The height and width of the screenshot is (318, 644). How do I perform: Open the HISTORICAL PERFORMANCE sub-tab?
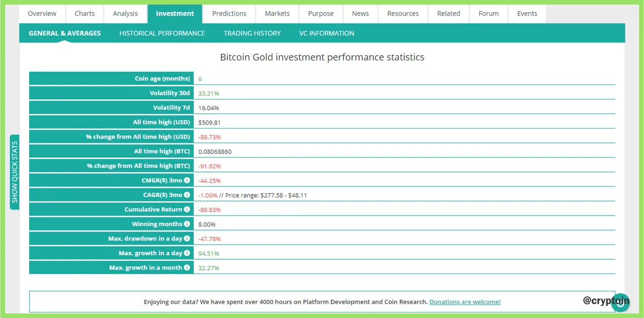162,33
